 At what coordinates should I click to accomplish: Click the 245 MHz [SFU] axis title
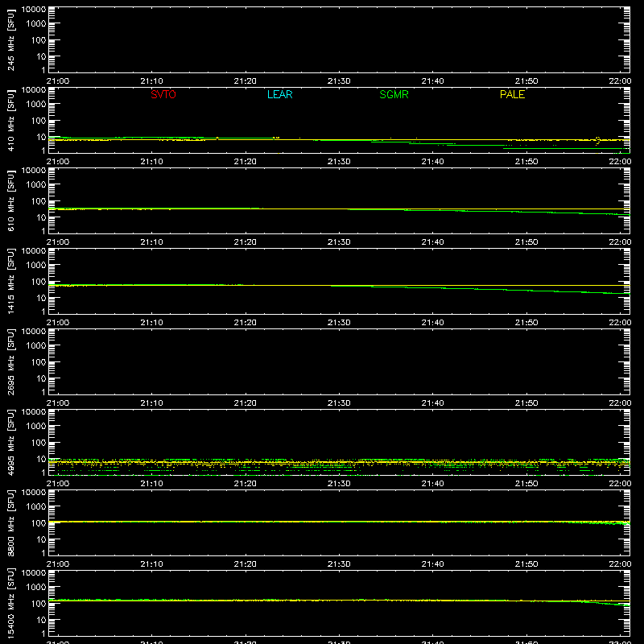tap(10, 39)
